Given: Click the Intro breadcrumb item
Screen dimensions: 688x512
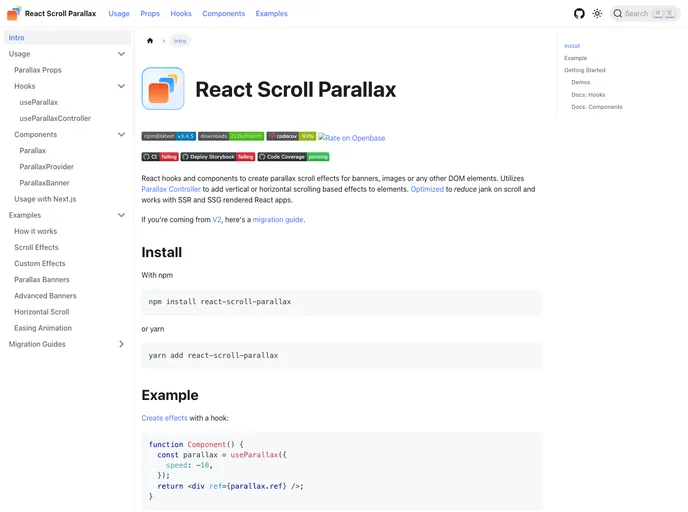Looking at the screenshot, I should pyautogui.click(x=180, y=41).
